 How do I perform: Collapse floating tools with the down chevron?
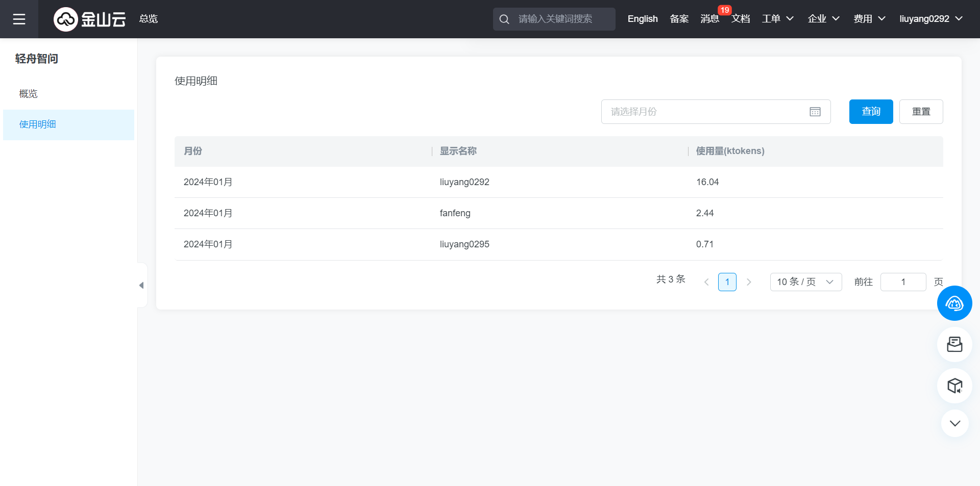[x=954, y=424]
